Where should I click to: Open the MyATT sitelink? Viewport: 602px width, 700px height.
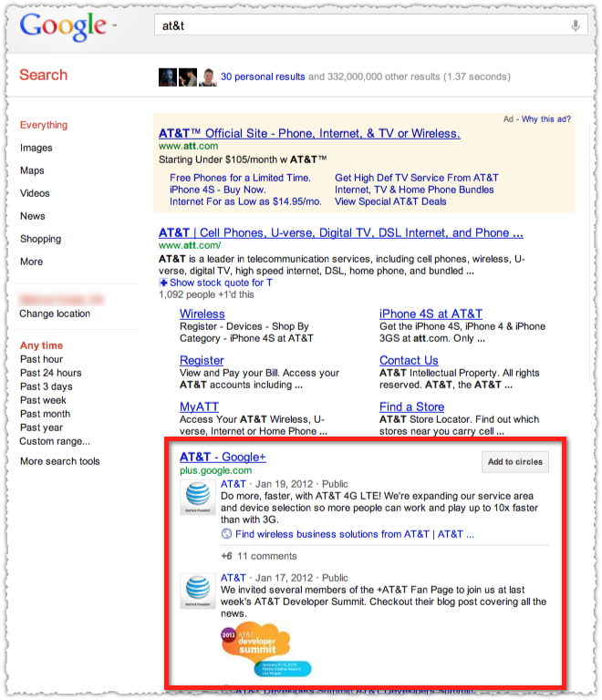point(199,407)
